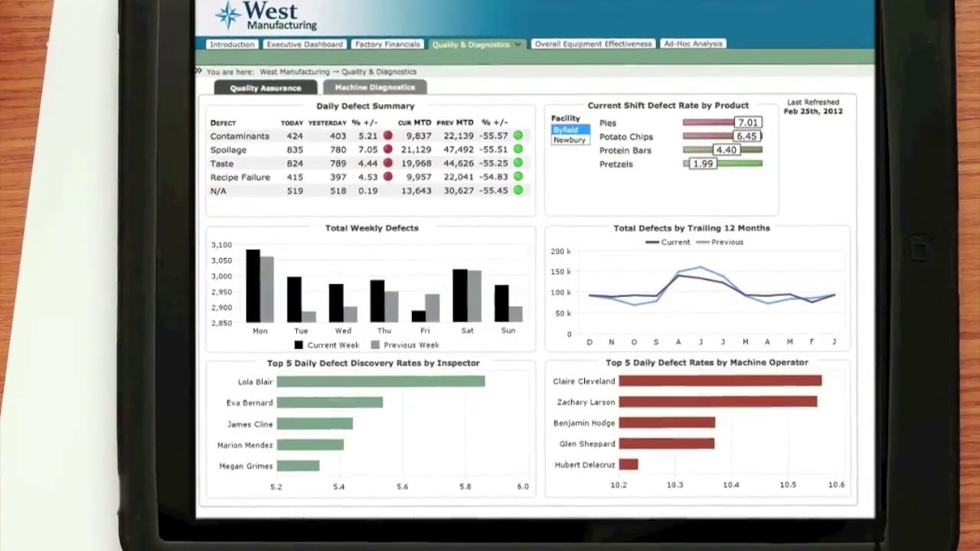This screenshot has height=551, width=980.
Task: Select the Newbury facility
Action: pos(570,140)
